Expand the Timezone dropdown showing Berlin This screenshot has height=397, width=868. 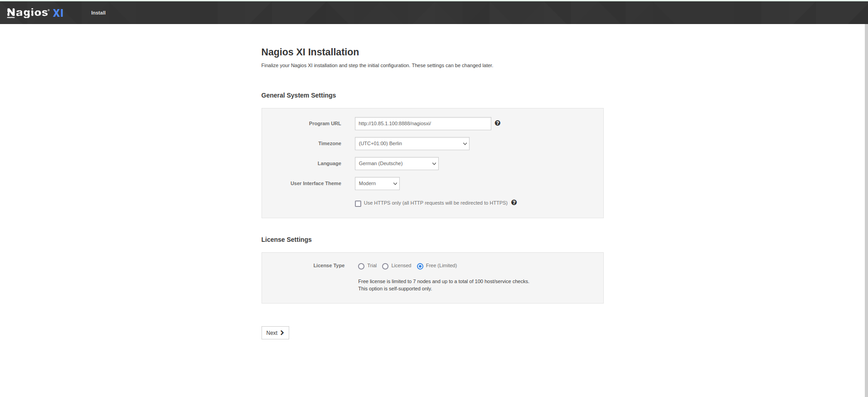pyautogui.click(x=412, y=143)
